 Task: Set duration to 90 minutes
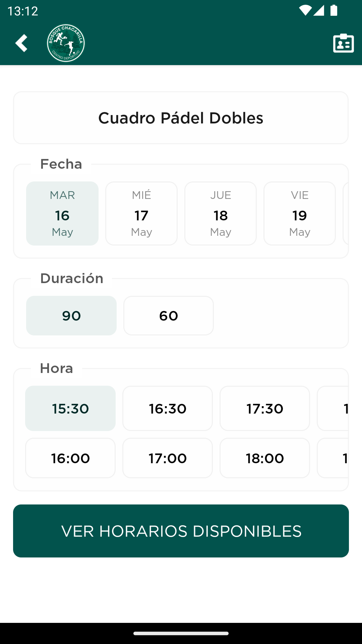[x=71, y=316]
